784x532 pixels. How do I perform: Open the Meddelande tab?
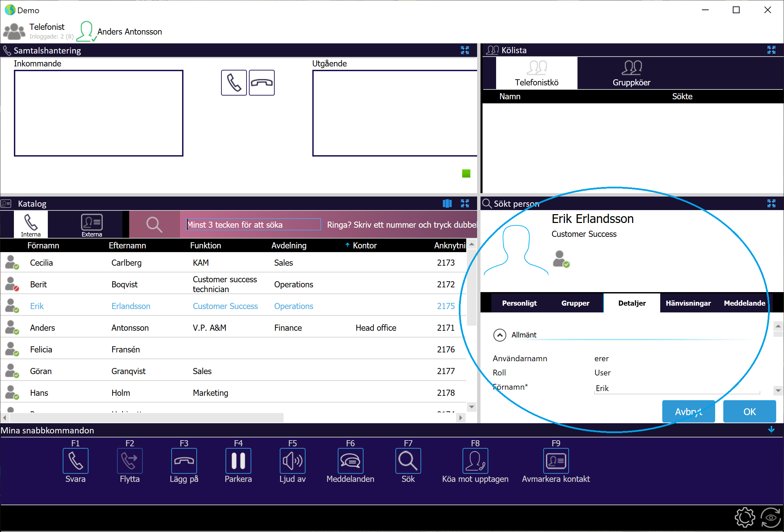pos(744,303)
